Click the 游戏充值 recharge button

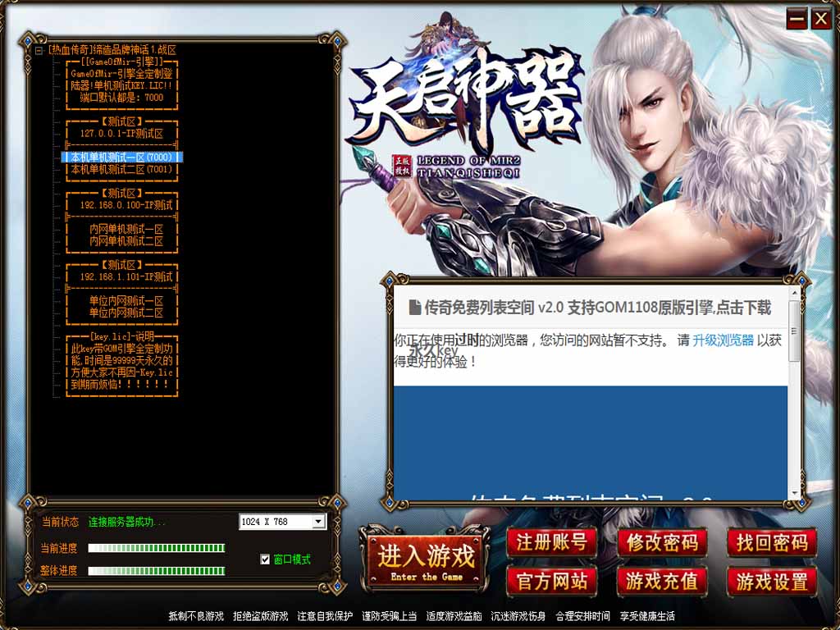(x=662, y=582)
